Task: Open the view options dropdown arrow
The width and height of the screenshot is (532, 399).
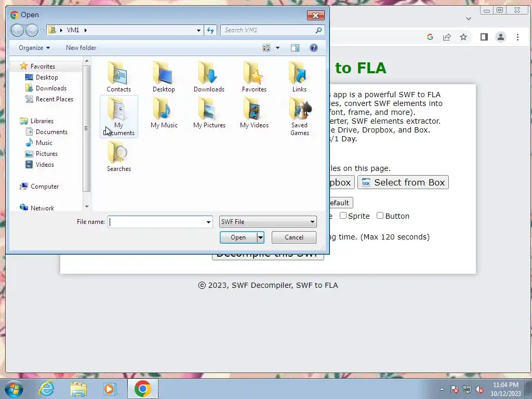Action: pos(277,48)
